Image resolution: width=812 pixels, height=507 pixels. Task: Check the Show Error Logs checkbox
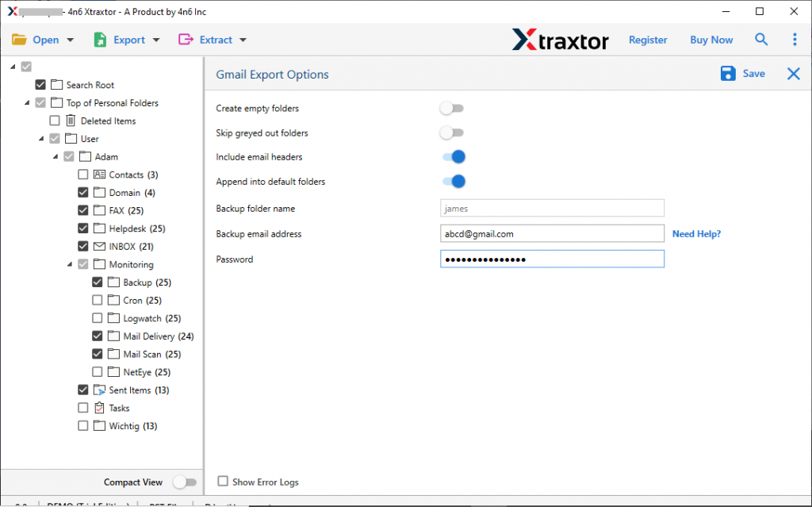tap(223, 482)
